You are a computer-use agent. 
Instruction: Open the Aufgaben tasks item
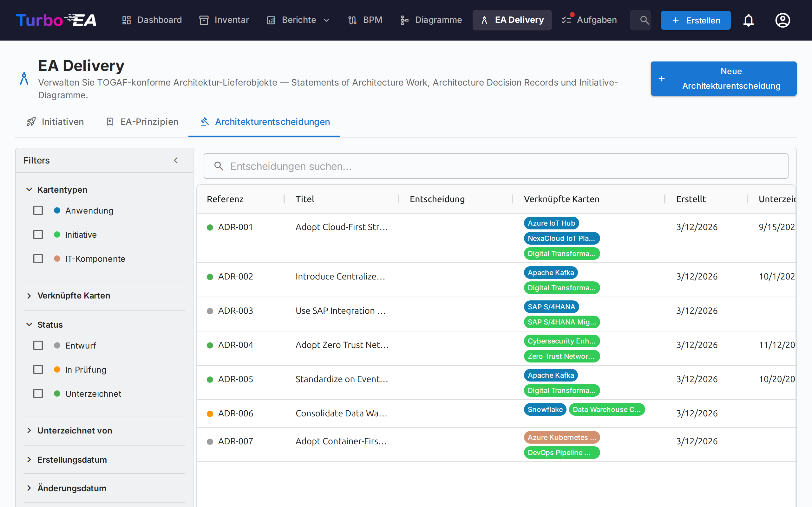590,20
